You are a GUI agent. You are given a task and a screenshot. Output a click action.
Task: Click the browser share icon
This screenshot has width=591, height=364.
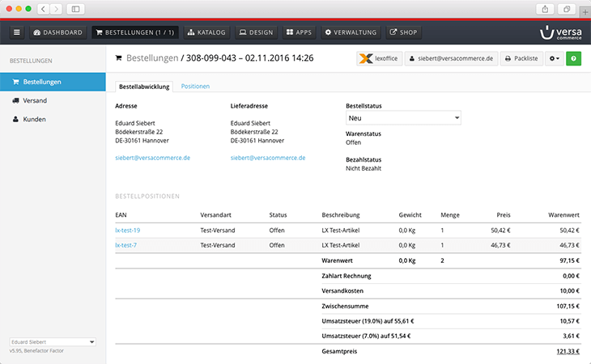[545, 8]
